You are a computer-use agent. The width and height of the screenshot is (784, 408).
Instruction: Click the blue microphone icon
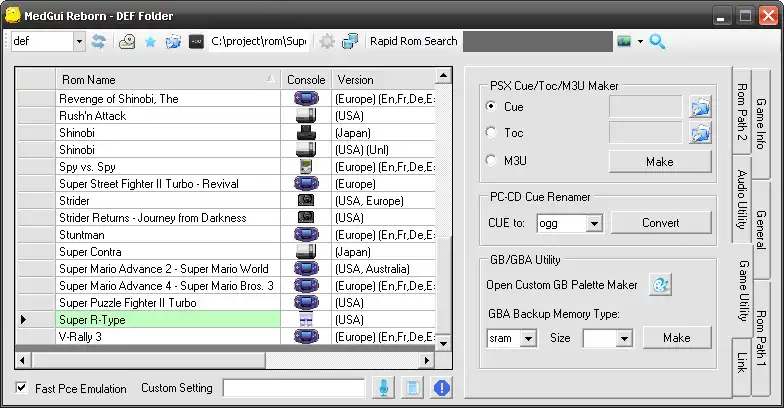384,388
